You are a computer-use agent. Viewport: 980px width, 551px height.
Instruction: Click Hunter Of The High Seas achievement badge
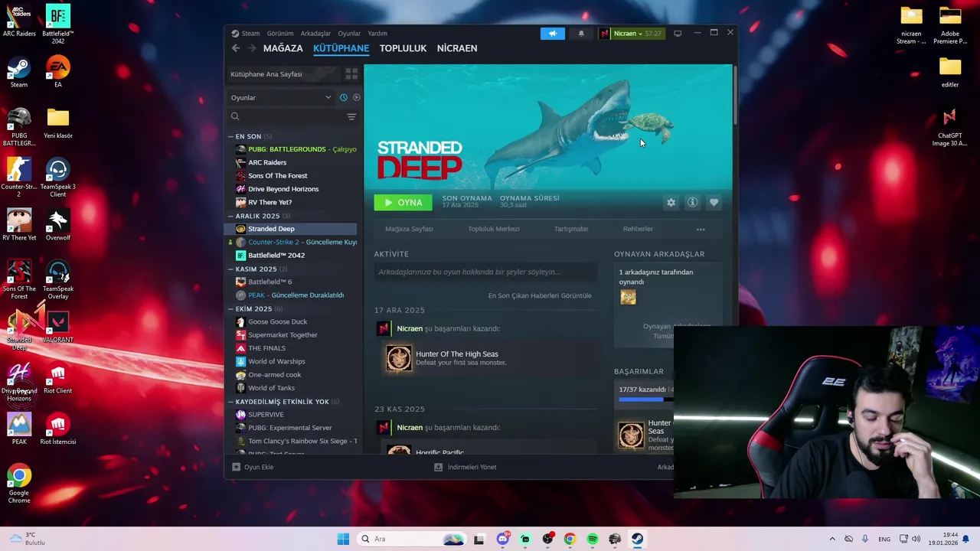(399, 358)
